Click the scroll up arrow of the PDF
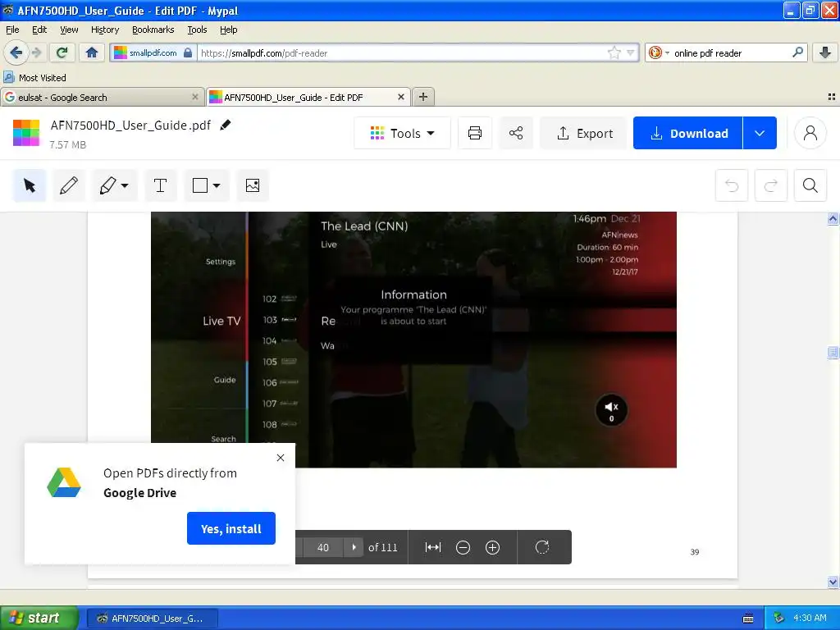840x630 pixels. point(833,218)
